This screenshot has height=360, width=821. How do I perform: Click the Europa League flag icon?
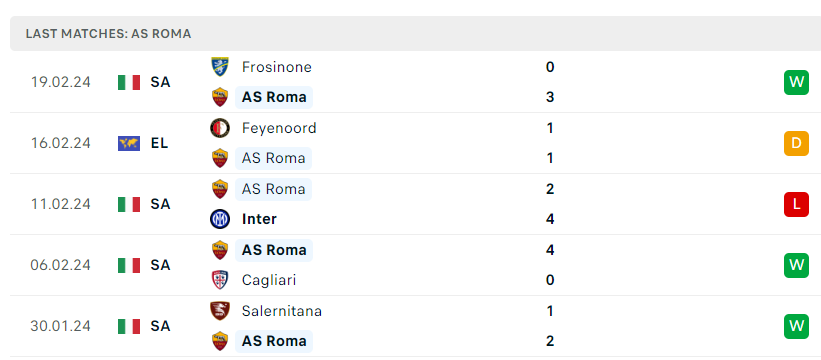pyautogui.click(x=129, y=143)
